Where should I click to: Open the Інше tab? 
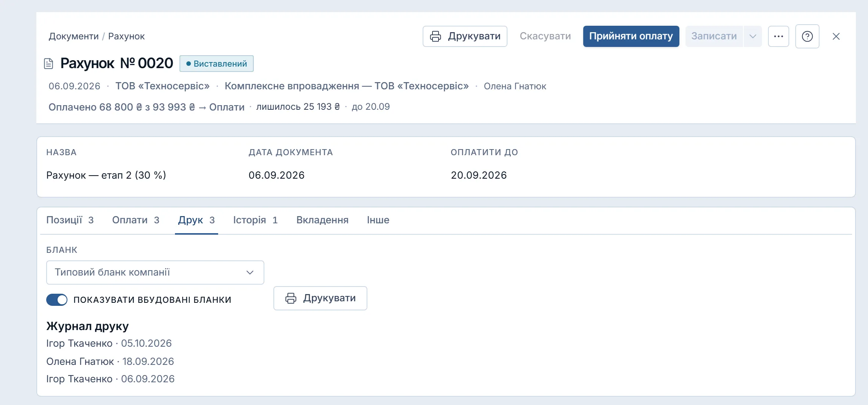pos(378,220)
